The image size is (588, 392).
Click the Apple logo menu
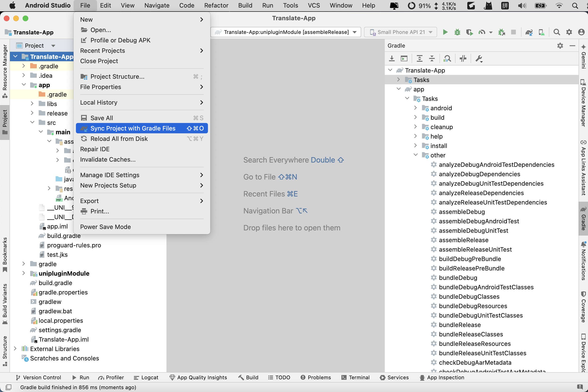tap(12, 5)
